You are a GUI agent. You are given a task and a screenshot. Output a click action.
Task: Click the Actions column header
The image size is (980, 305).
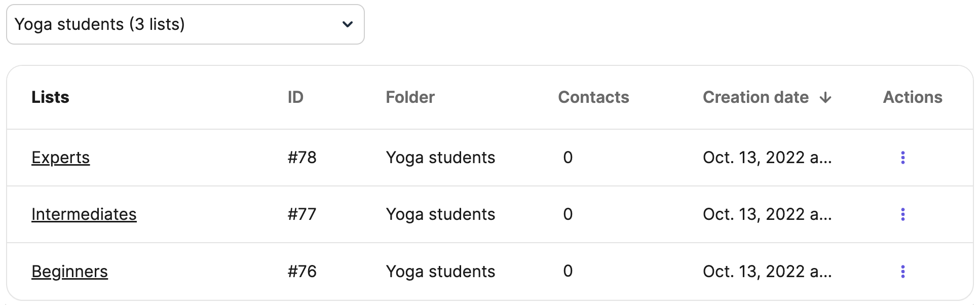pyautogui.click(x=913, y=97)
